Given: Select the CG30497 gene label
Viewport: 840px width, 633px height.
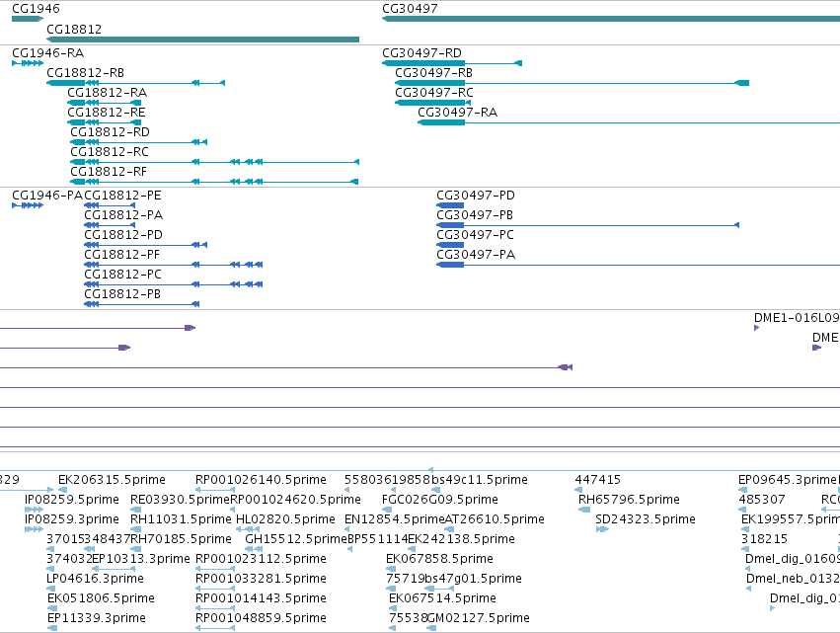Looking at the screenshot, I should 410,9.
